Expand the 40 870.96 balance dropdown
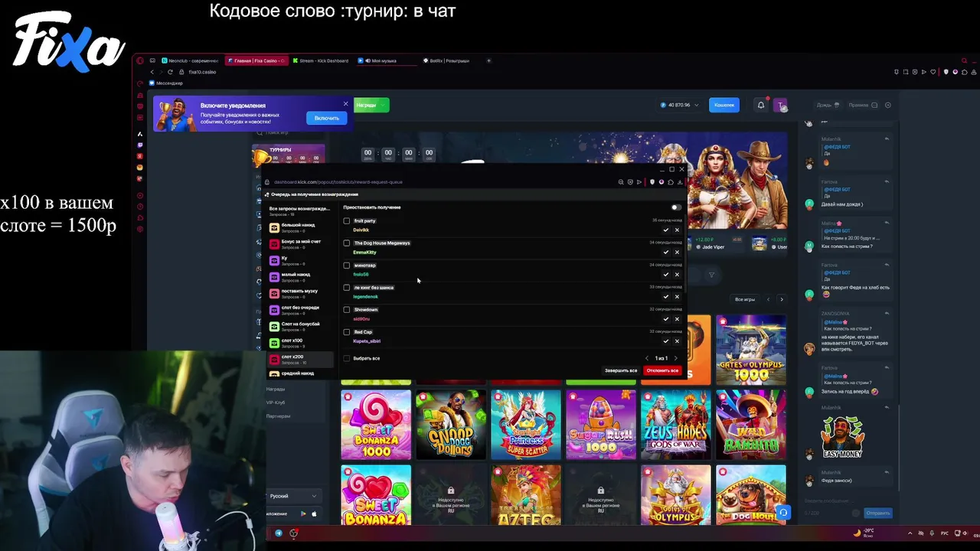Viewport: 980px width, 551px height. click(680, 105)
